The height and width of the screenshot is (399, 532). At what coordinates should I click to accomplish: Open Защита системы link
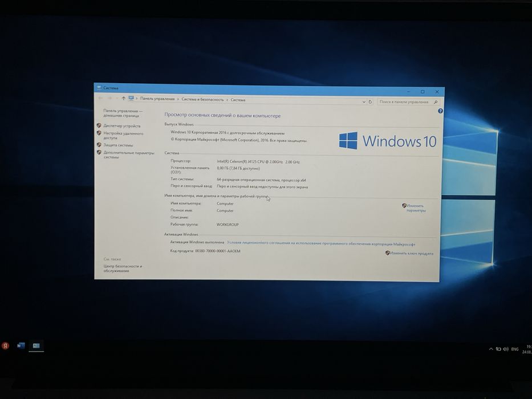tap(118, 145)
